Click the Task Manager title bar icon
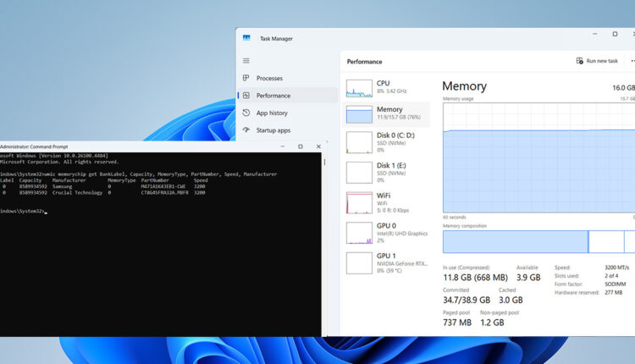The image size is (635, 364). [x=246, y=37]
